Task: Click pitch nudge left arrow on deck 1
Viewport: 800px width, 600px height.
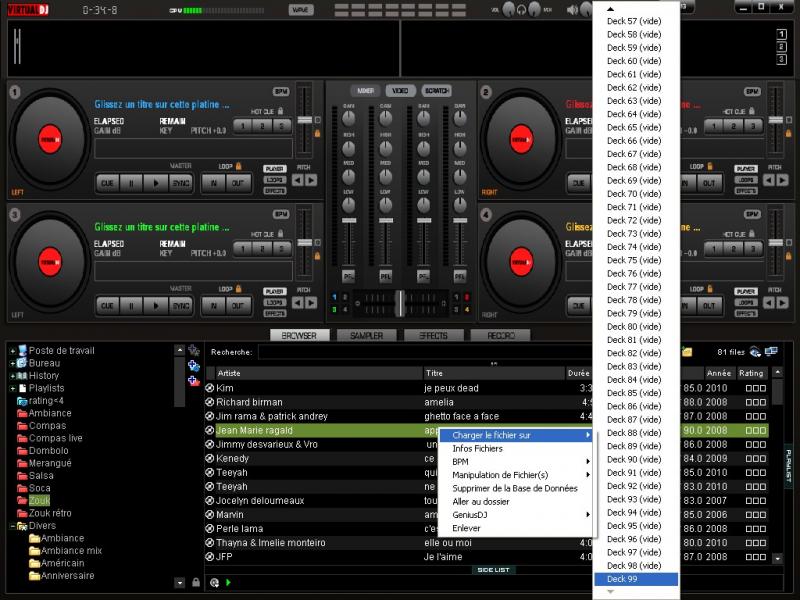Action: pos(298,180)
